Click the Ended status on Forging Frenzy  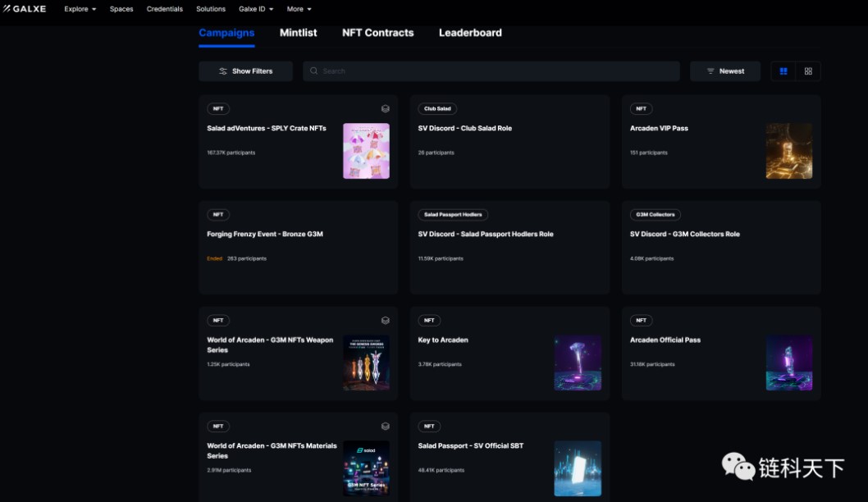[214, 258]
